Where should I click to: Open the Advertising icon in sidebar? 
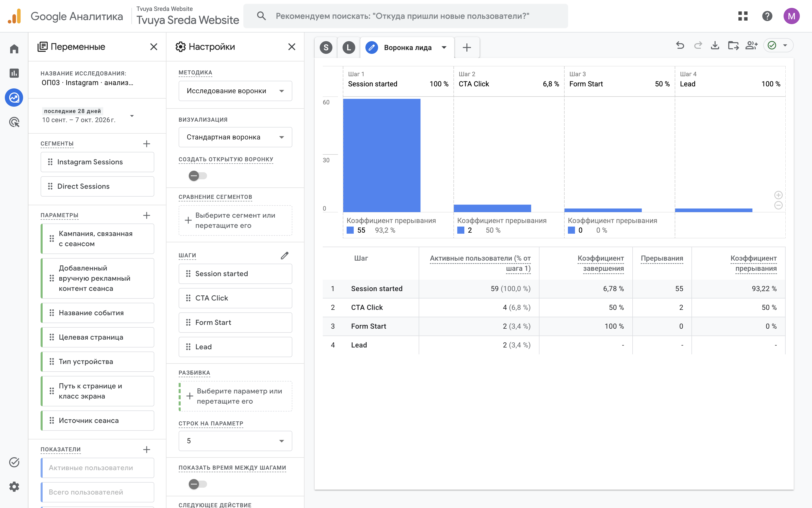14,122
